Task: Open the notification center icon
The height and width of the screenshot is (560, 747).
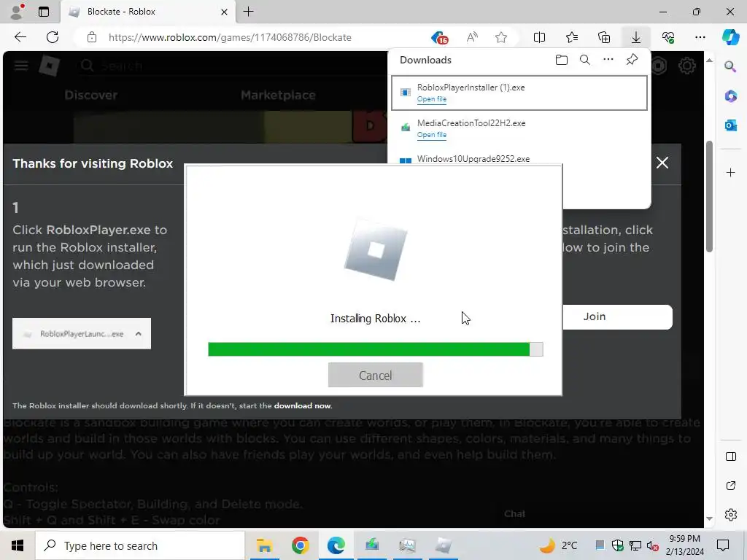Action: pos(723,545)
